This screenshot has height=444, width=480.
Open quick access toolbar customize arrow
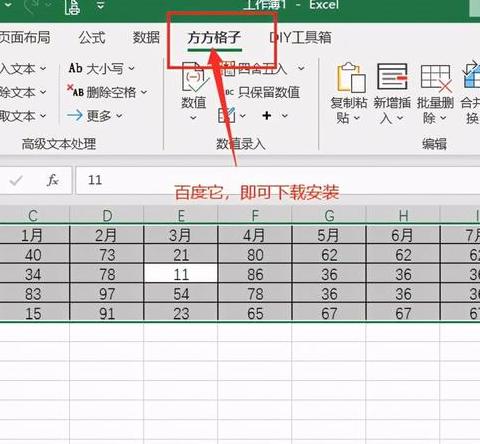click(x=100, y=5)
